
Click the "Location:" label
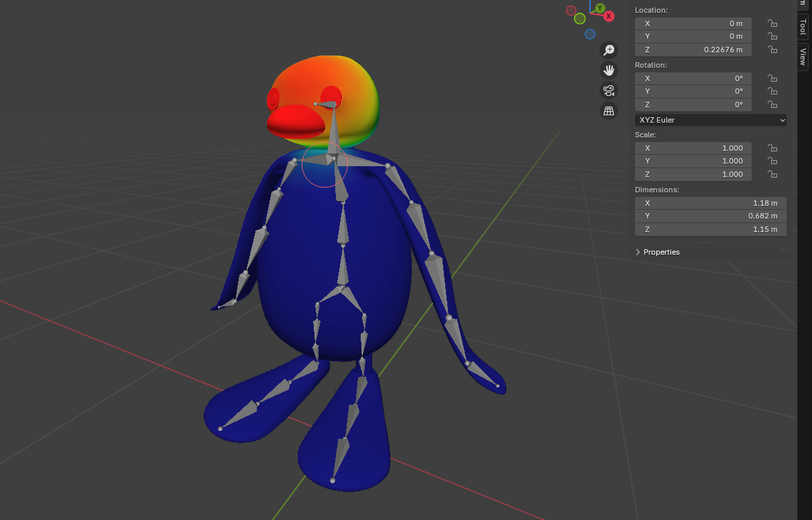(651, 10)
